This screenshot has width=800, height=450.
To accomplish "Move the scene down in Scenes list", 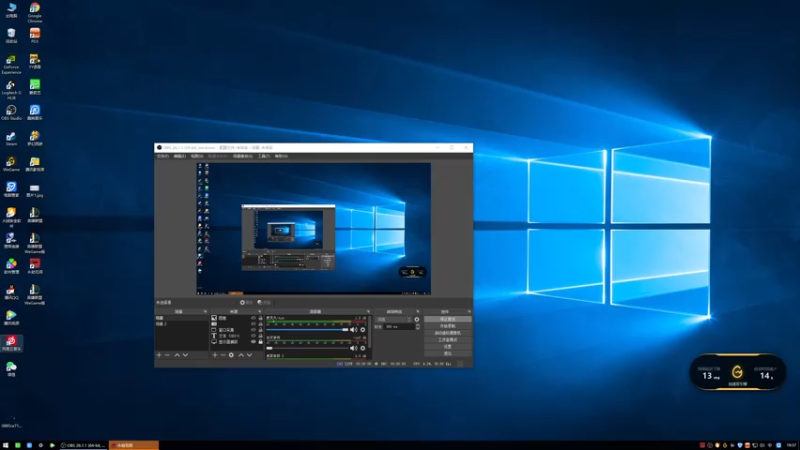I will click(x=185, y=355).
